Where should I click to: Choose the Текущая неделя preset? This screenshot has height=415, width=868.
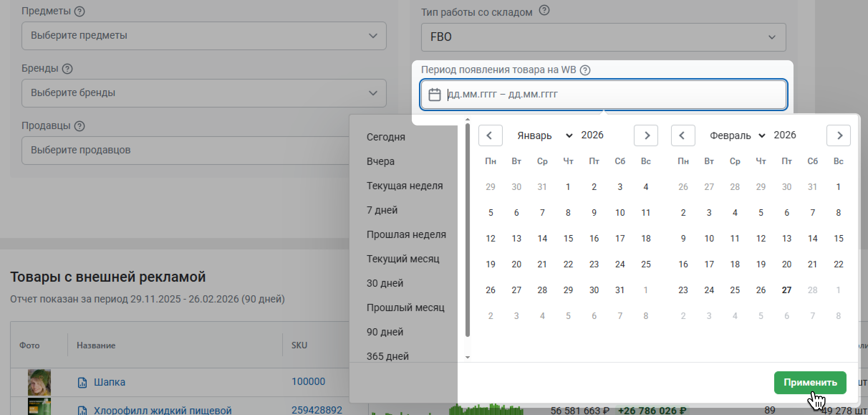(404, 186)
